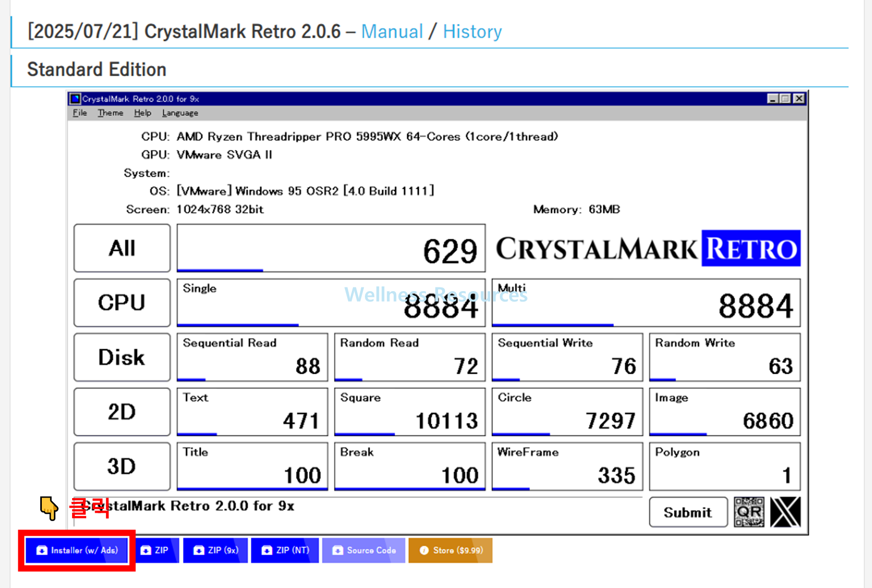This screenshot has width=872, height=588.
Task: Show the QR code icon
Action: click(x=749, y=512)
